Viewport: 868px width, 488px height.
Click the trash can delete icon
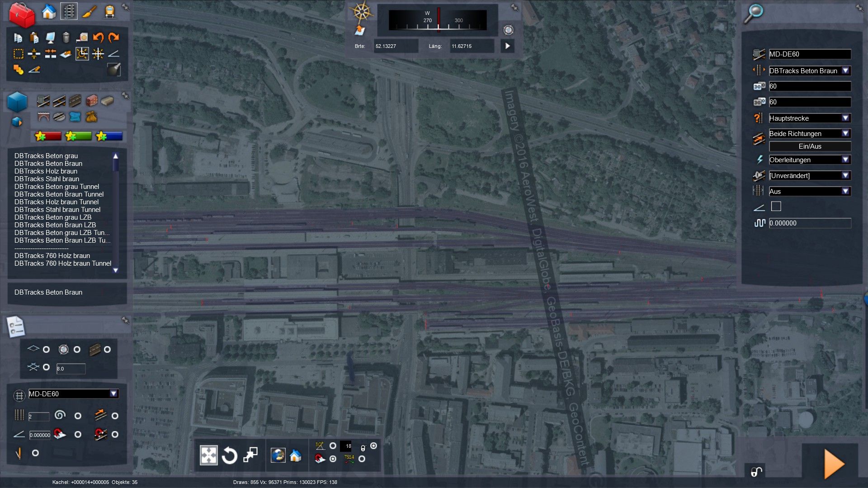click(66, 38)
